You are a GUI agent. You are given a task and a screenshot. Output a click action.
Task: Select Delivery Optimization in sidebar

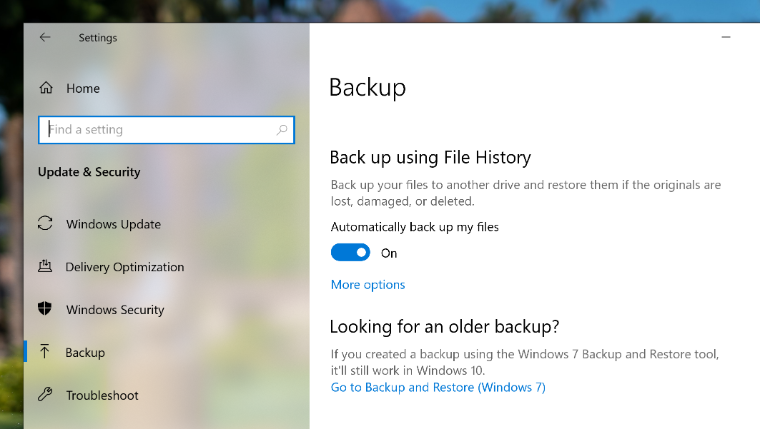pyautogui.click(x=125, y=267)
